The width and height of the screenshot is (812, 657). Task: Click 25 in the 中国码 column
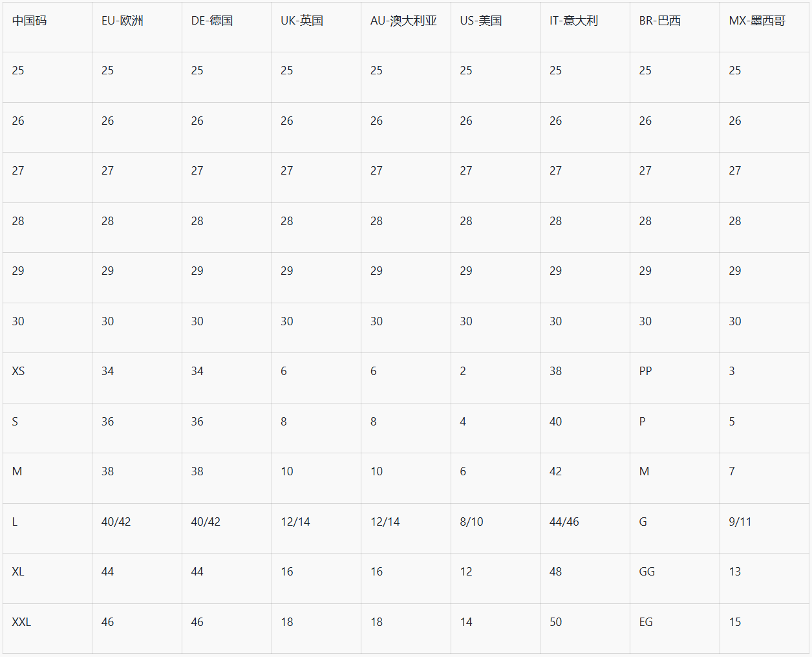tap(18, 70)
